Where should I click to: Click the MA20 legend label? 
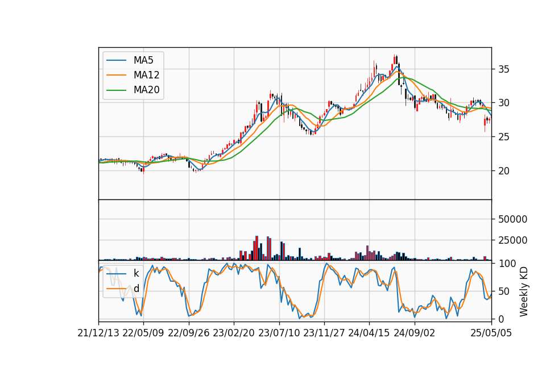(146, 90)
